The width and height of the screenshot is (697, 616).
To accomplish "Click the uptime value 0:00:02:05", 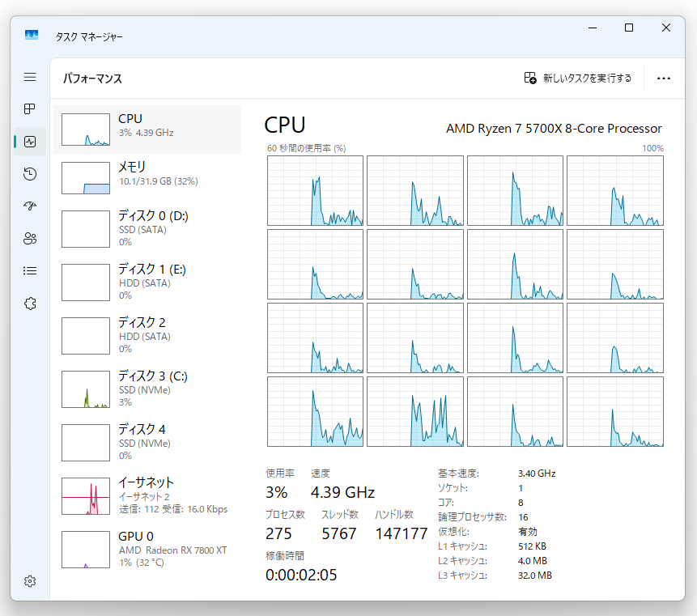I will (x=301, y=575).
